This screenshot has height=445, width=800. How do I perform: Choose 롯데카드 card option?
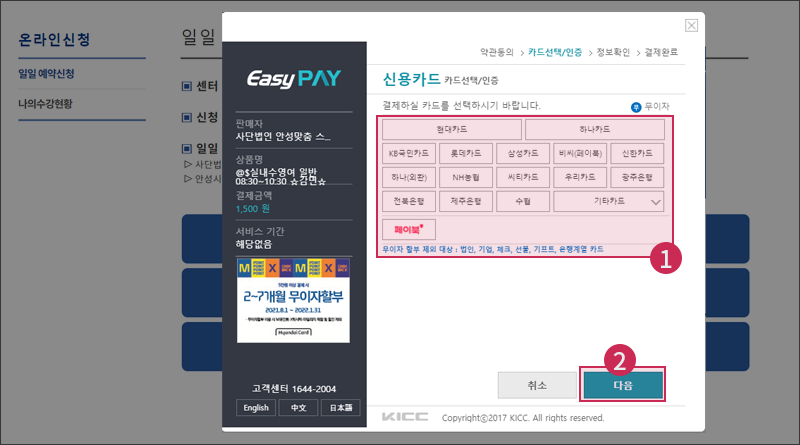click(466, 153)
